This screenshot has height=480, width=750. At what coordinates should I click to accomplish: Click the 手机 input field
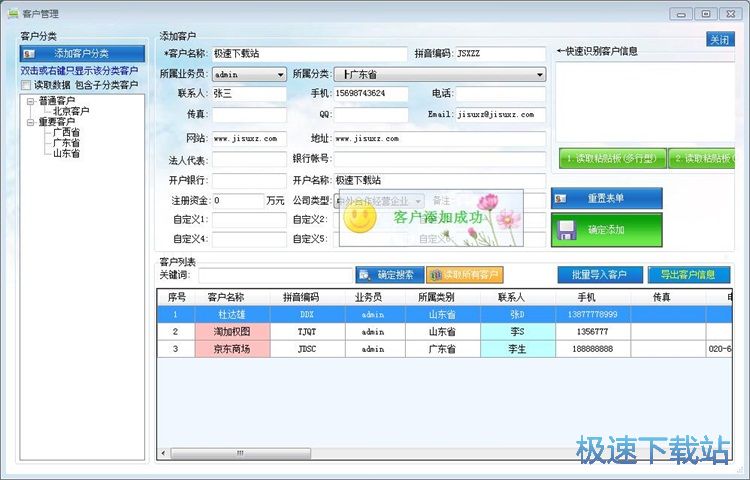pyautogui.click(x=371, y=93)
